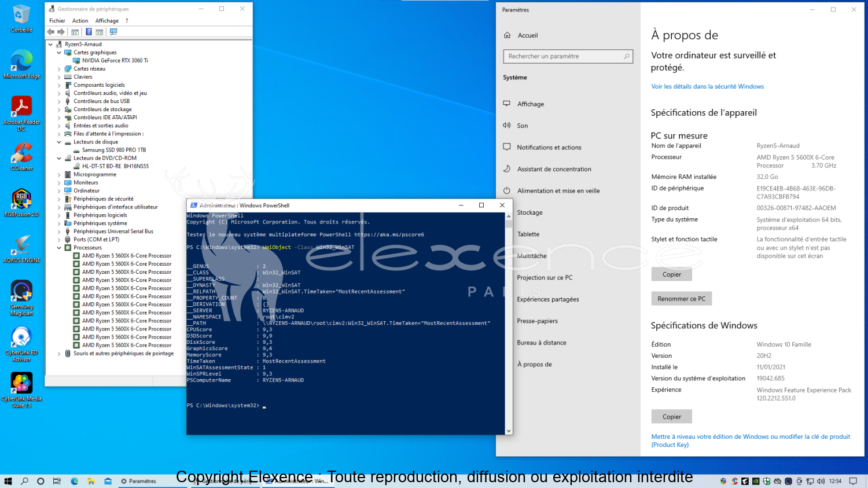
Task: Expand Souris et autres périphériques de pointage
Action: tap(59, 353)
